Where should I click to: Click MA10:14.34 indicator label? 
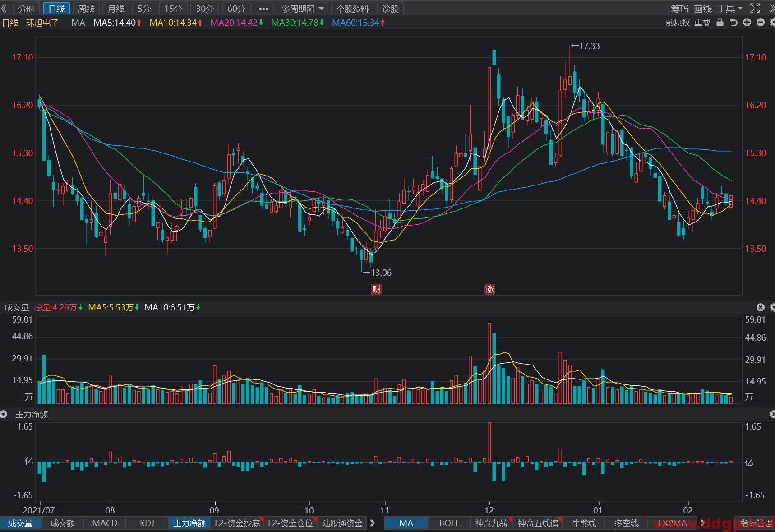pyautogui.click(x=176, y=23)
